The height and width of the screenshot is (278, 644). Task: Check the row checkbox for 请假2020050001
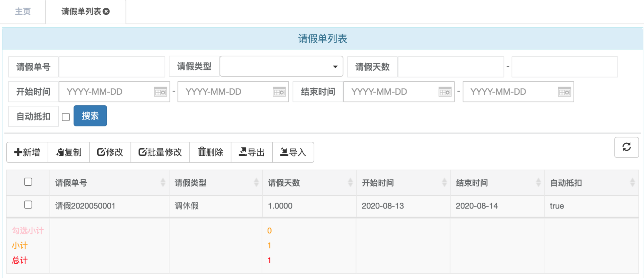point(28,205)
